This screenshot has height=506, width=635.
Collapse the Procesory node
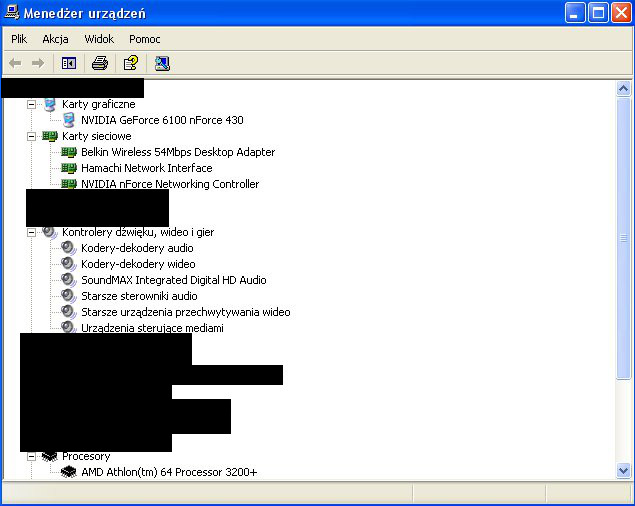coord(31,457)
